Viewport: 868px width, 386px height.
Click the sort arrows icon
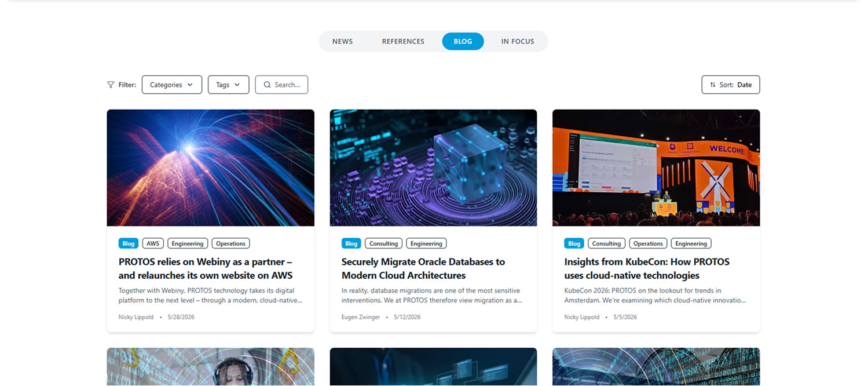click(x=713, y=85)
